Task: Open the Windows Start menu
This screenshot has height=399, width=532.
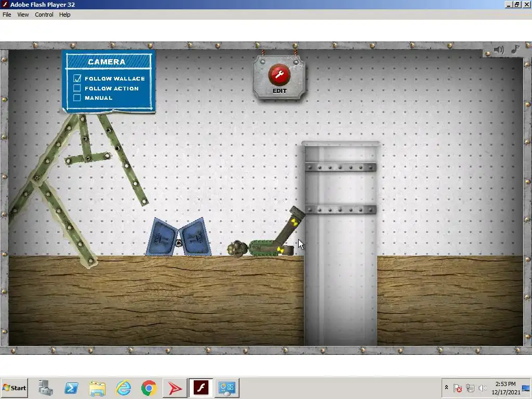Action: 14,388
